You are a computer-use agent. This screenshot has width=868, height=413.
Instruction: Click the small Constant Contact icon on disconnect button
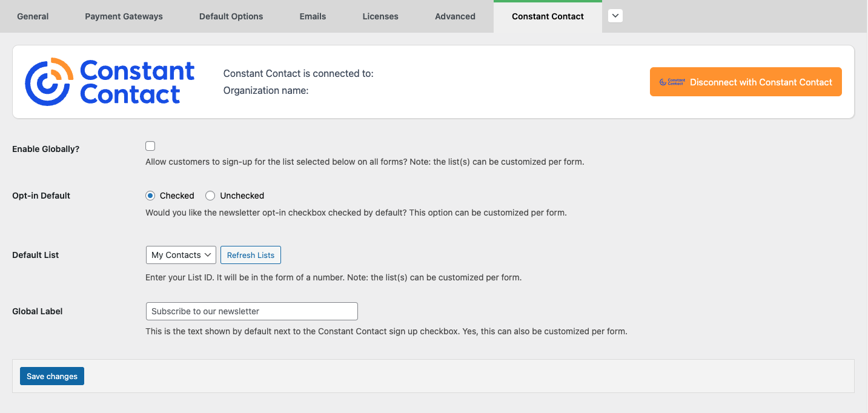coord(672,81)
